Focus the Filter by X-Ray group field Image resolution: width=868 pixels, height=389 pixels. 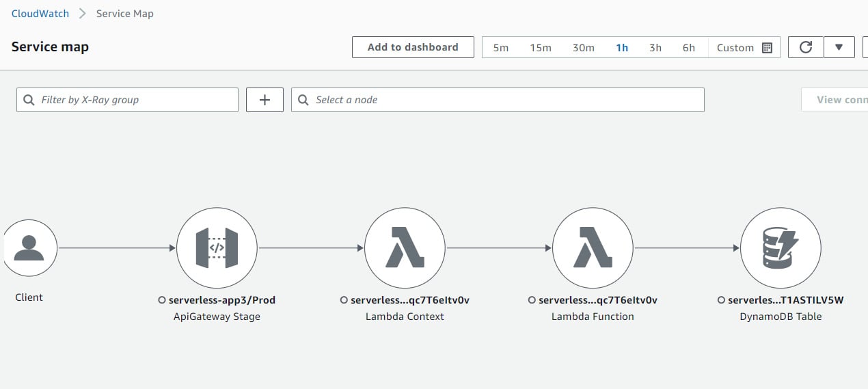[x=127, y=100]
